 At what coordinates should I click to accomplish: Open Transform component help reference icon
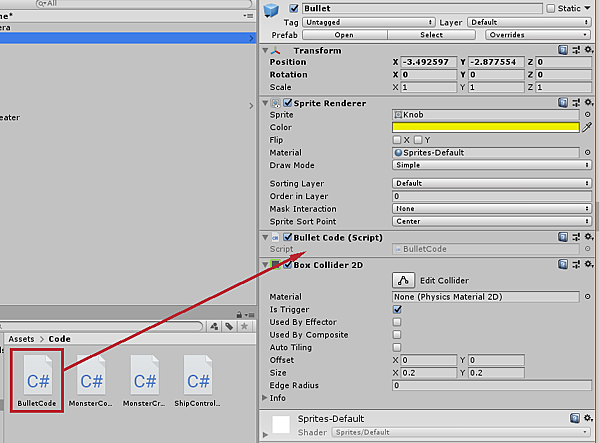click(x=563, y=50)
